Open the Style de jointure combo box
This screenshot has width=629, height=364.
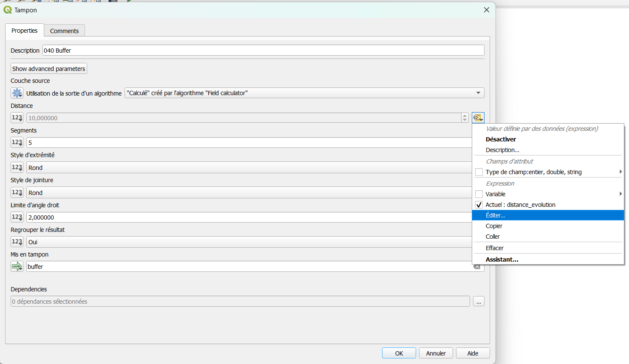point(249,192)
